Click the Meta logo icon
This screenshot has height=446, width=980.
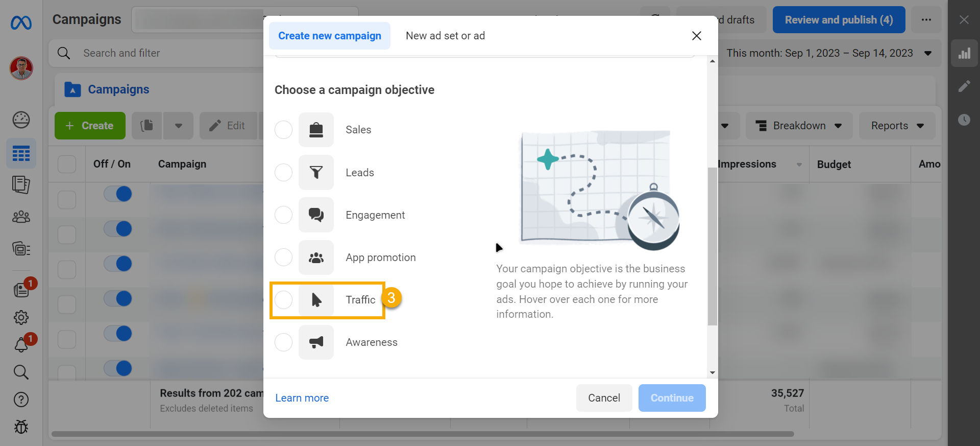click(21, 22)
